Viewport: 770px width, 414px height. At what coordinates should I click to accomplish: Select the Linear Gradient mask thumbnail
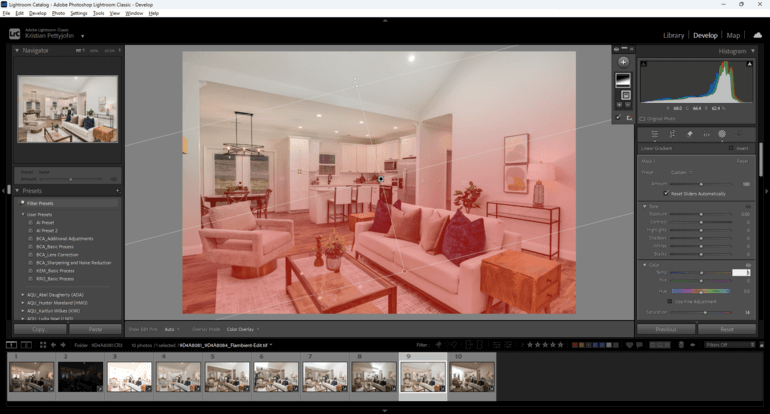pos(623,80)
